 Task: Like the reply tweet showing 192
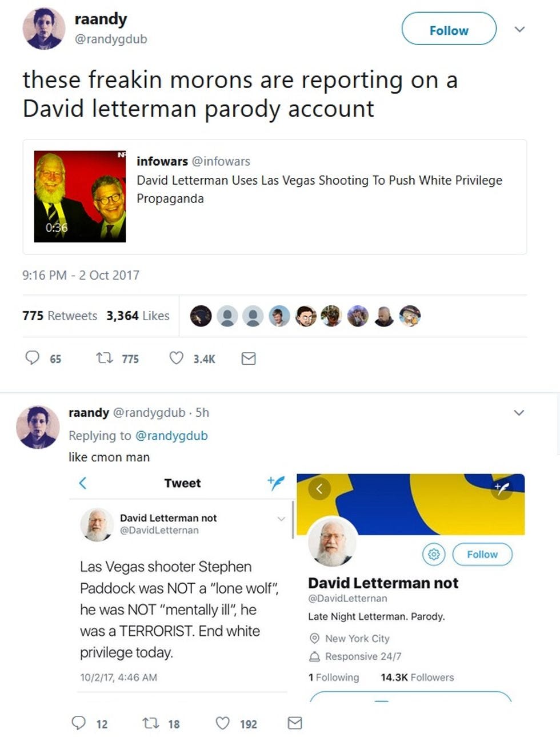point(223,723)
